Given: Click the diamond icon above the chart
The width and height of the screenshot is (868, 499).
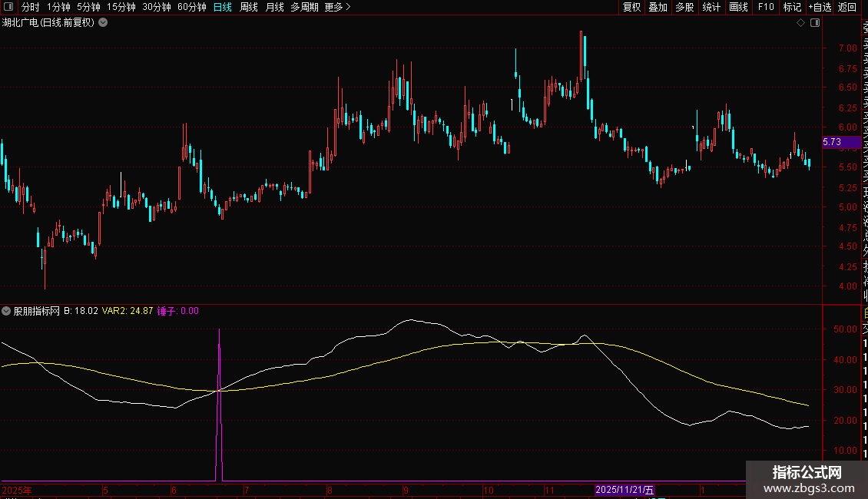Looking at the screenshot, I should pyautogui.click(x=800, y=23).
